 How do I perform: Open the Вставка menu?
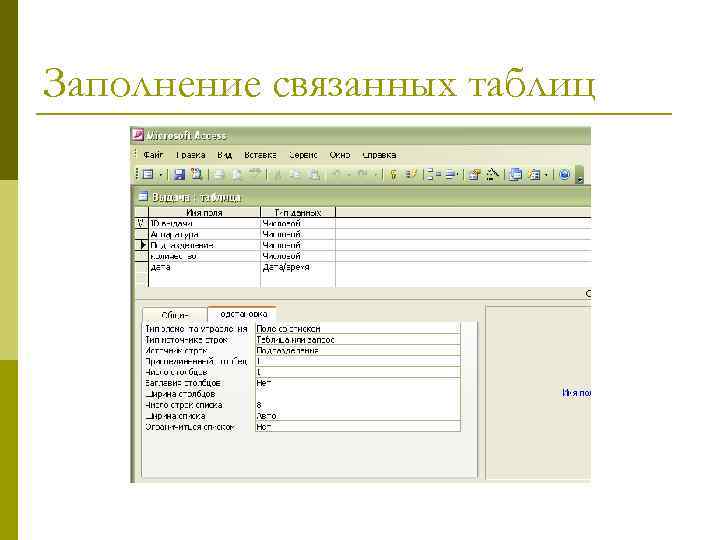260,155
